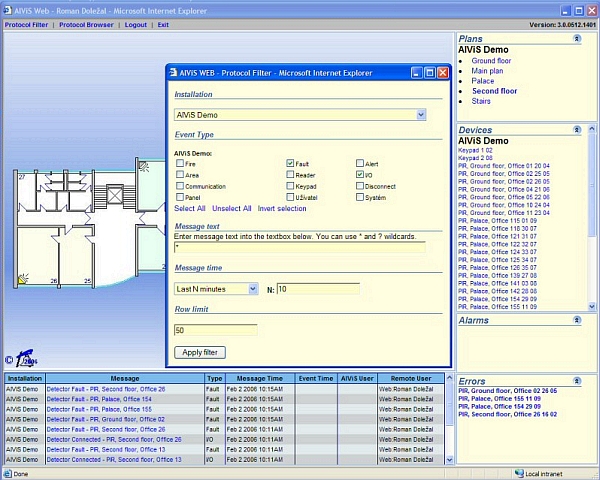Click the Protocol Filter window title icon
This screenshot has height=480, width=600.
[173, 72]
